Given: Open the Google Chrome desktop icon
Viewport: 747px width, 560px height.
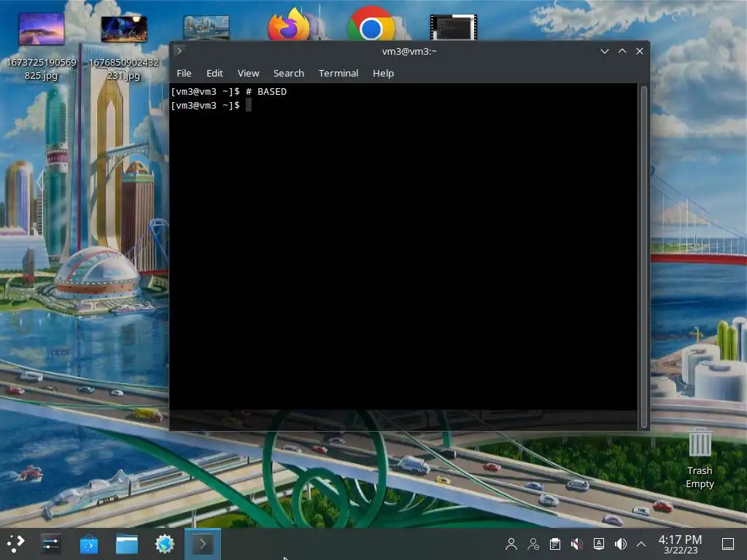Looking at the screenshot, I should pos(371,25).
